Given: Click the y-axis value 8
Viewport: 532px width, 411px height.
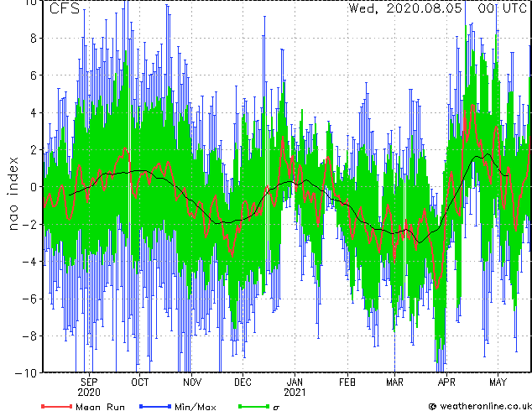Looking at the screenshot, I should tap(34, 39).
